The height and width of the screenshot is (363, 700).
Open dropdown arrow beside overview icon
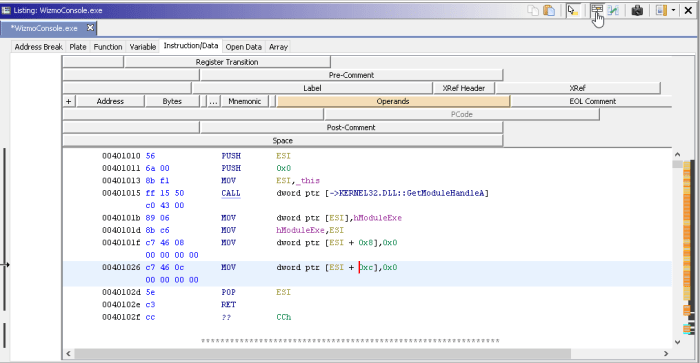point(673,10)
